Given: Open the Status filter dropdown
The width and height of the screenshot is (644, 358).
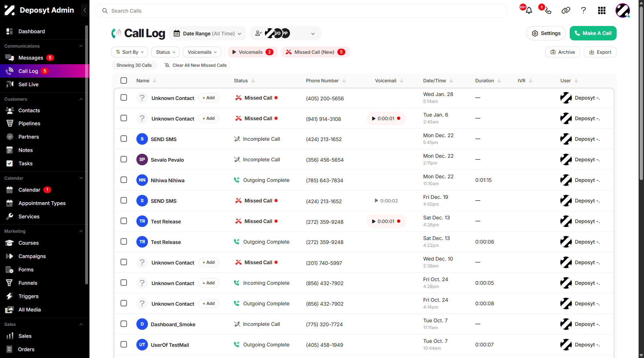Looking at the screenshot, I should coord(165,52).
